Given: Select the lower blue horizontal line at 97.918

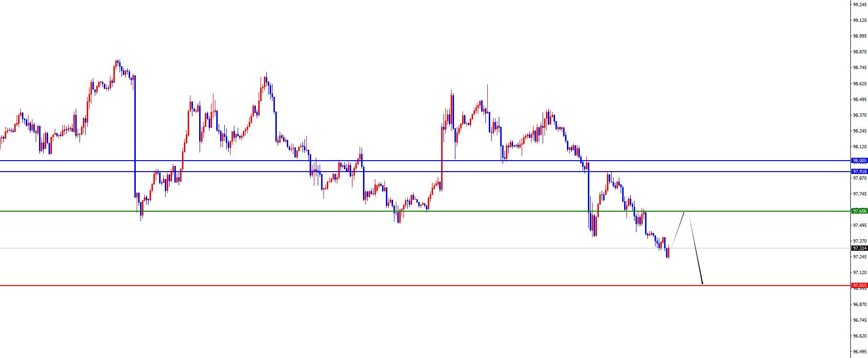Looking at the screenshot, I should point(238,171).
